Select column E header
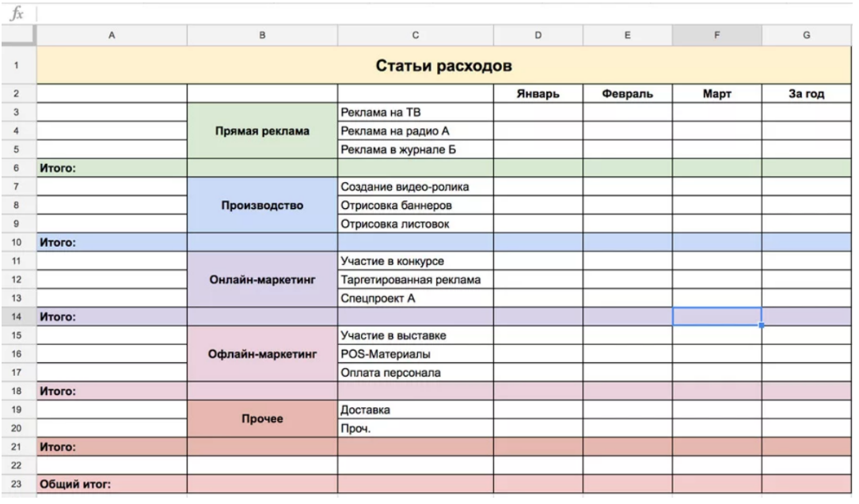Viewport: 859px width, 504px height. (627, 35)
